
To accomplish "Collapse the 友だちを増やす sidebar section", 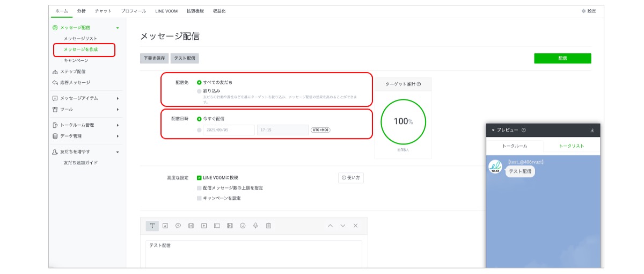I will [118, 152].
